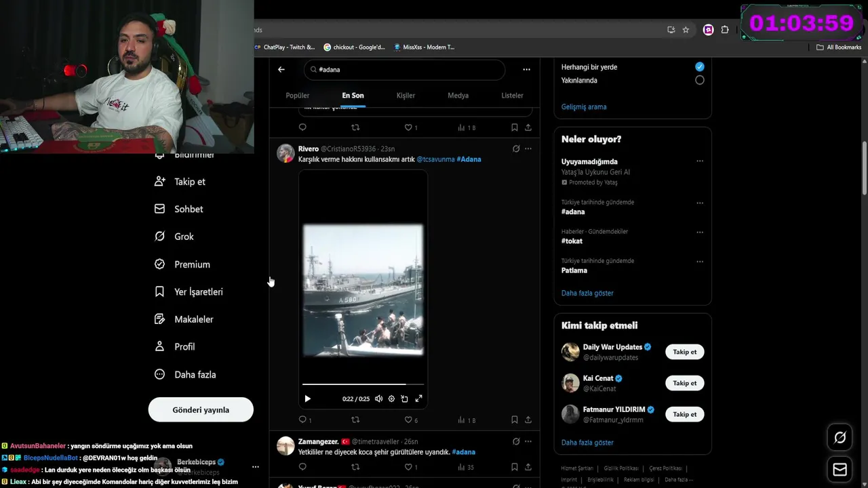The height and width of the screenshot is (488, 868).
Task: Open Daha fazla in the sidebar
Action: pyautogui.click(x=185, y=374)
